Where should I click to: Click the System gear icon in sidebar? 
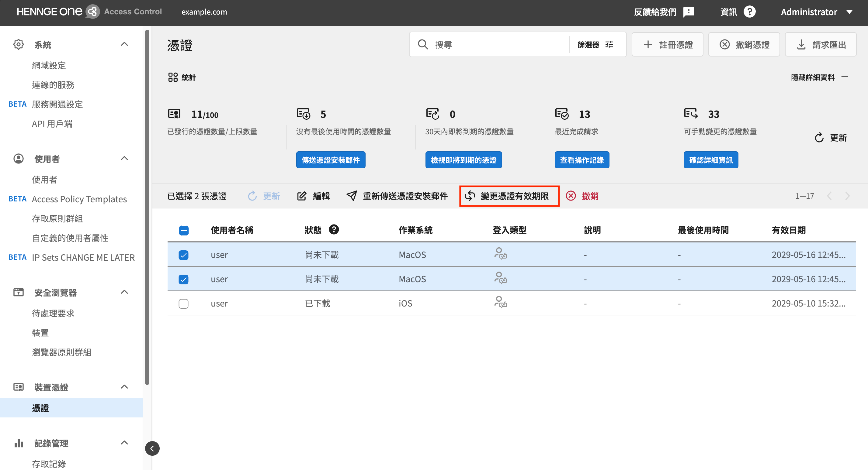(19, 44)
